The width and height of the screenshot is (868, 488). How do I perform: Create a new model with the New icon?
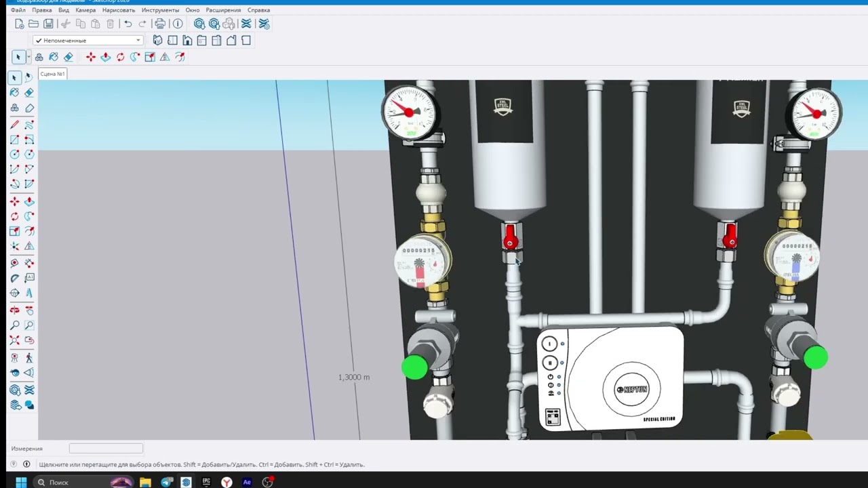point(19,24)
